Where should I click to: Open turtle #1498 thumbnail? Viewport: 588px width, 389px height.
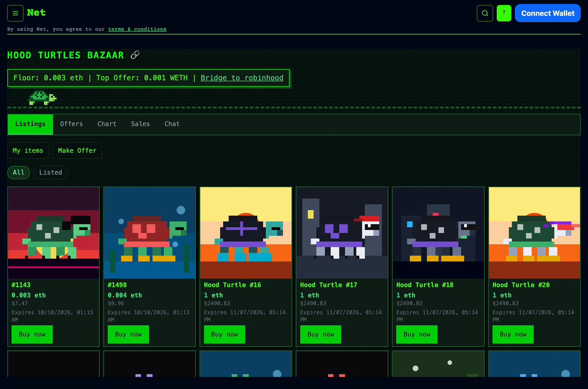[x=149, y=233]
